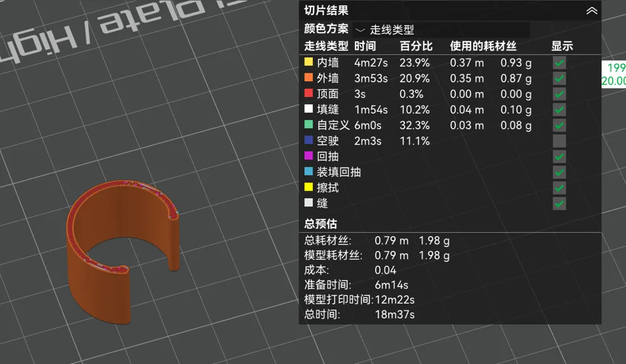Click the 时间 column header
The height and width of the screenshot is (364, 626).
365,46
